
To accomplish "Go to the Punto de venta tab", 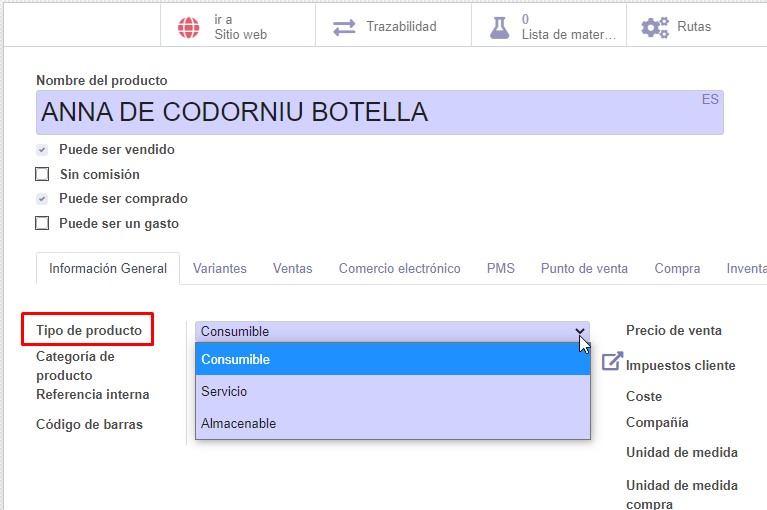I will click(x=584, y=268).
